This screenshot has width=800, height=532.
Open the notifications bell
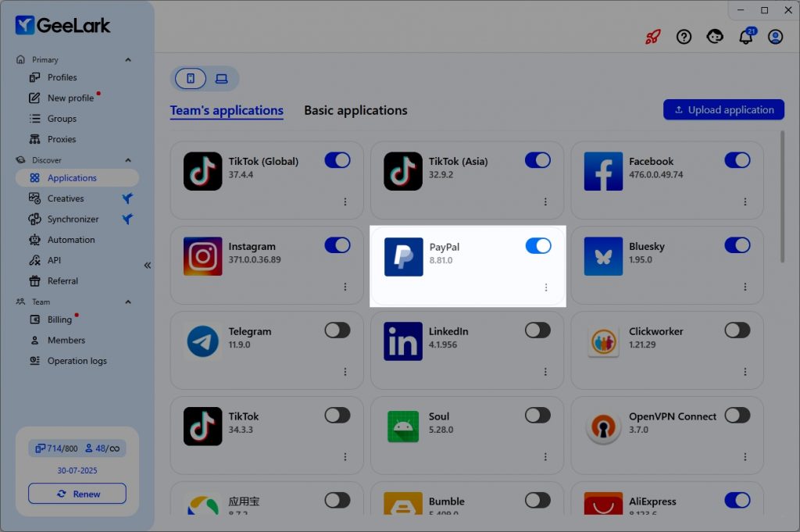[746, 36]
